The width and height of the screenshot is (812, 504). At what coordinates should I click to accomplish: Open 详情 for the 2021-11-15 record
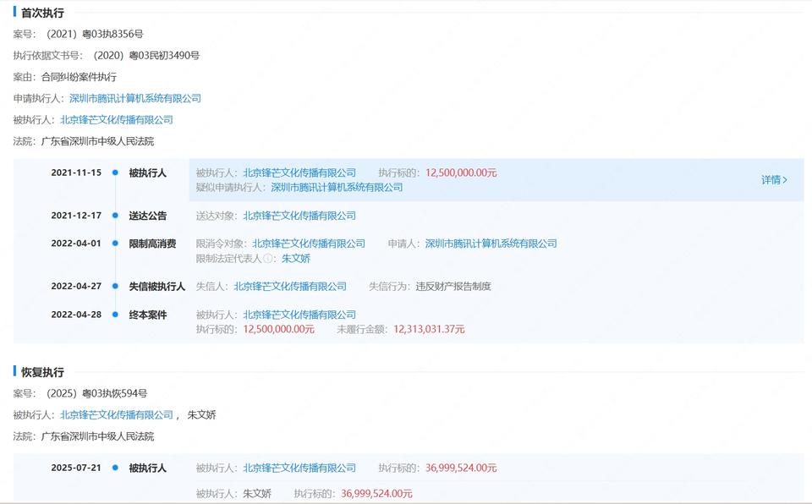click(770, 180)
